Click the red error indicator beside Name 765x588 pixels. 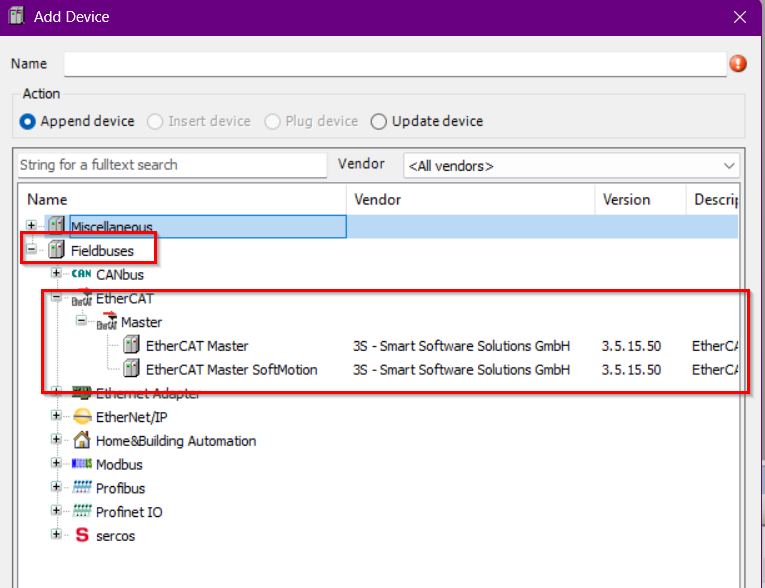point(738,64)
